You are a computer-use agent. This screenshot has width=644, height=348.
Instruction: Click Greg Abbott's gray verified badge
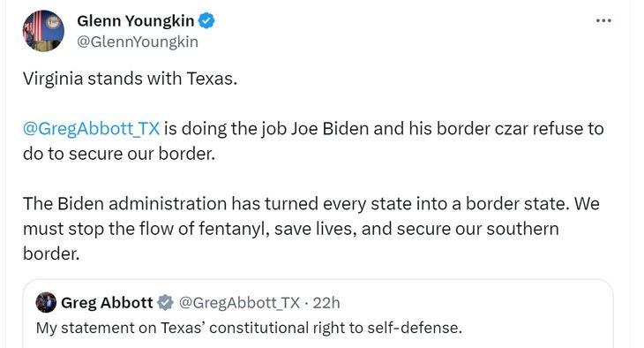tap(166, 302)
